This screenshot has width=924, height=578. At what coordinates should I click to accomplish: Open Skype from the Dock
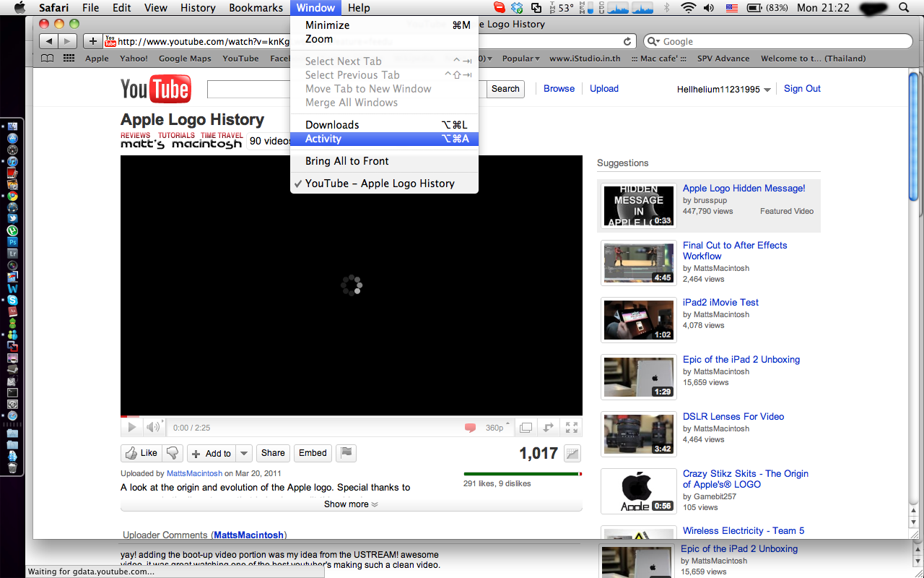[x=12, y=300]
